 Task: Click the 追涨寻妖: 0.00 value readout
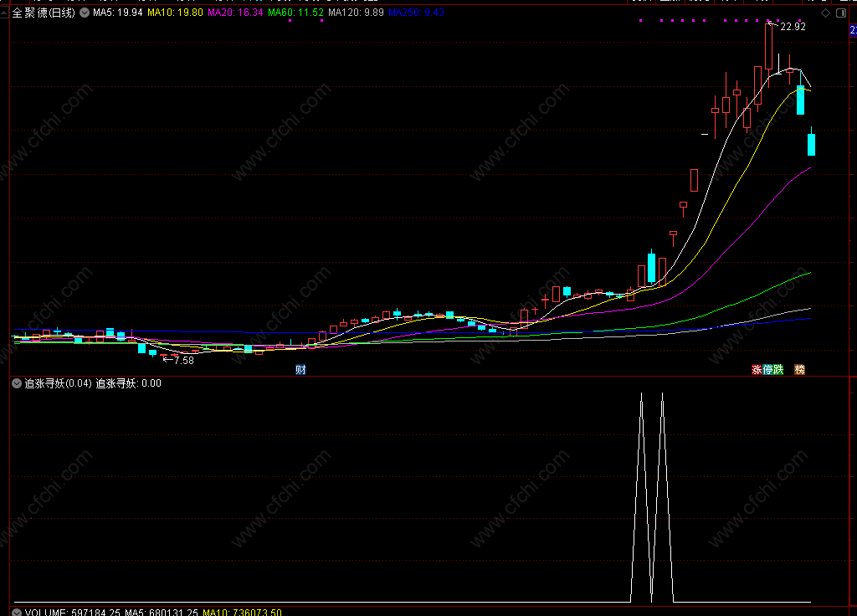tap(128, 383)
